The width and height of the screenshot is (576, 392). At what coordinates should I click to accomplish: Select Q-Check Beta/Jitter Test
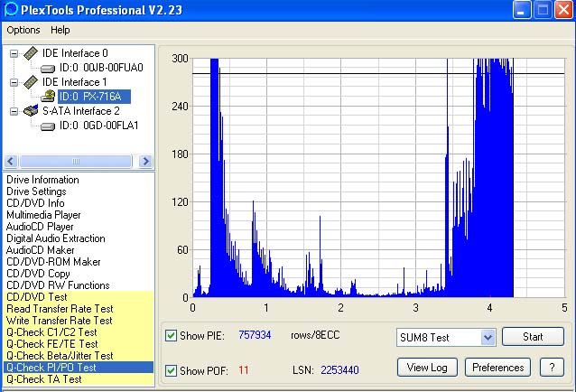79,356
